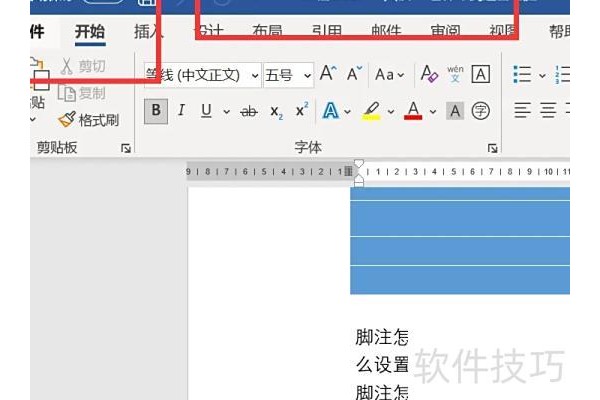Screen dimensions: 600x400
Task: Click 复制 copy button
Action: pos(82,93)
